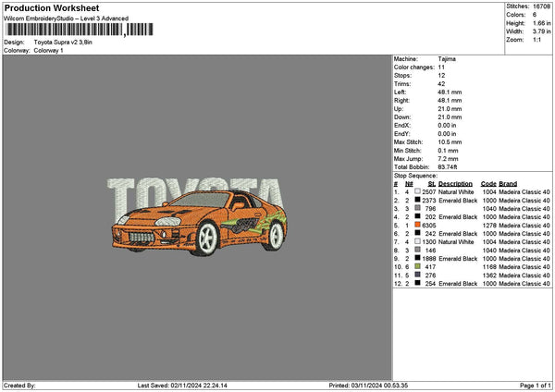Click the 'Colorway 1' value

coord(48,51)
